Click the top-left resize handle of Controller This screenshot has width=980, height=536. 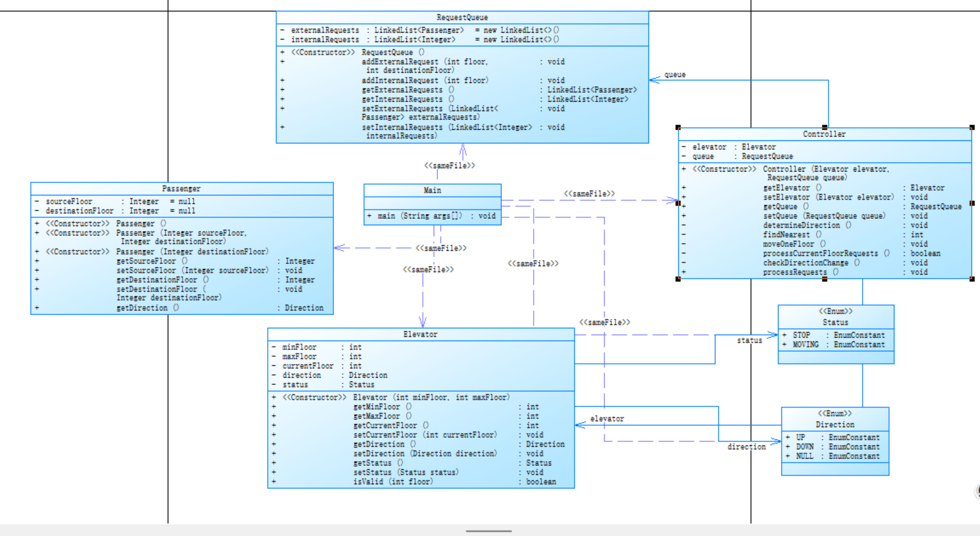(x=678, y=128)
